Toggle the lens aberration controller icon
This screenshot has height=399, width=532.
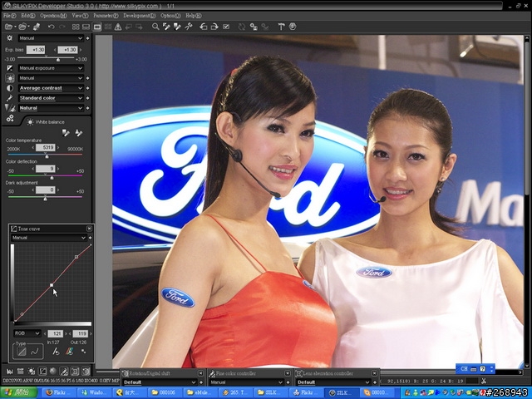pos(75,372)
